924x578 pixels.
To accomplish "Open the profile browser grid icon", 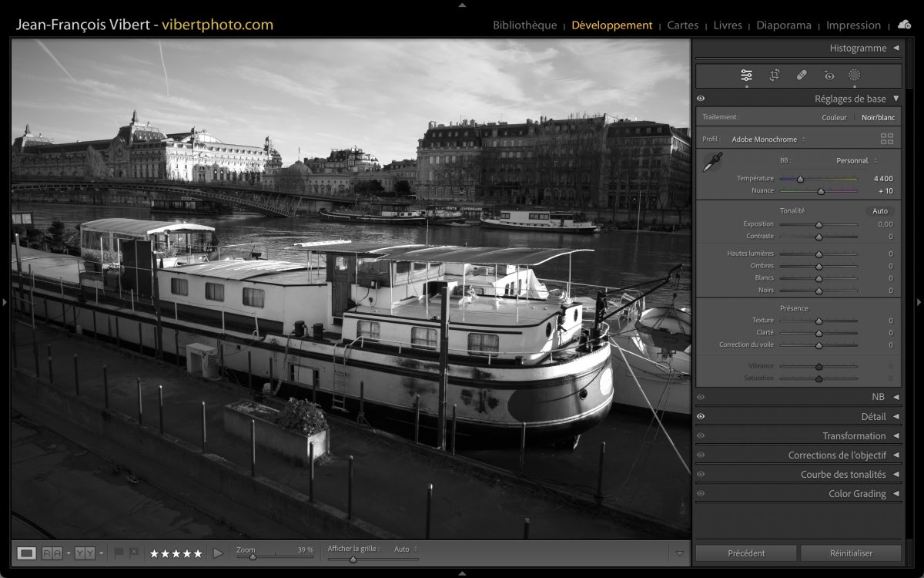I will [886, 139].
